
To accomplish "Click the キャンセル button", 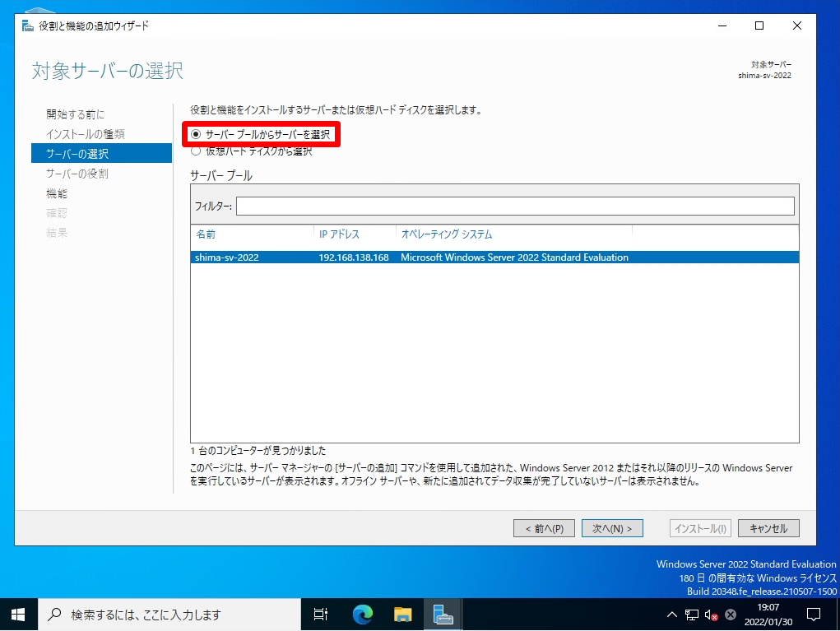I will tap(768, 528).
